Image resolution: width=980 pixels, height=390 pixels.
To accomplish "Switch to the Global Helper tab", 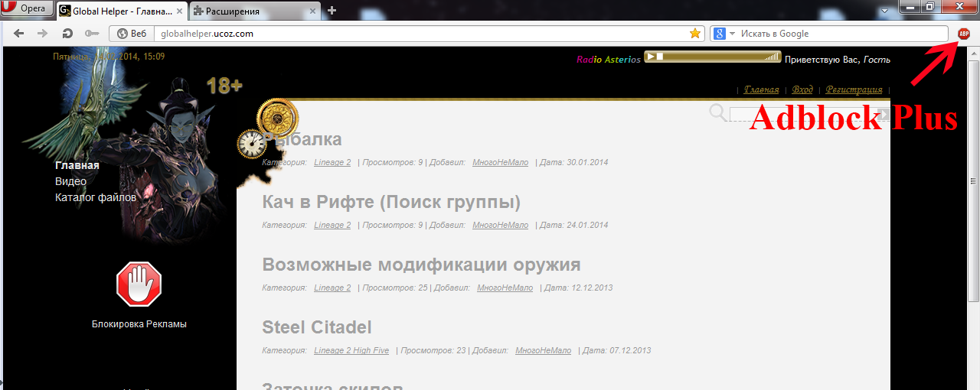I will coord(121,11).
